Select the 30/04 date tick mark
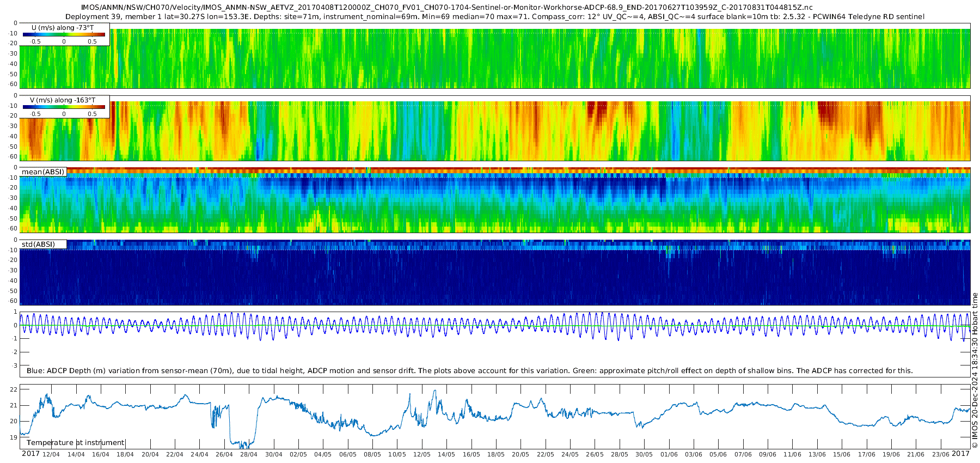Image resolution: width=980 pixels, height=463 pixels. 274,454
